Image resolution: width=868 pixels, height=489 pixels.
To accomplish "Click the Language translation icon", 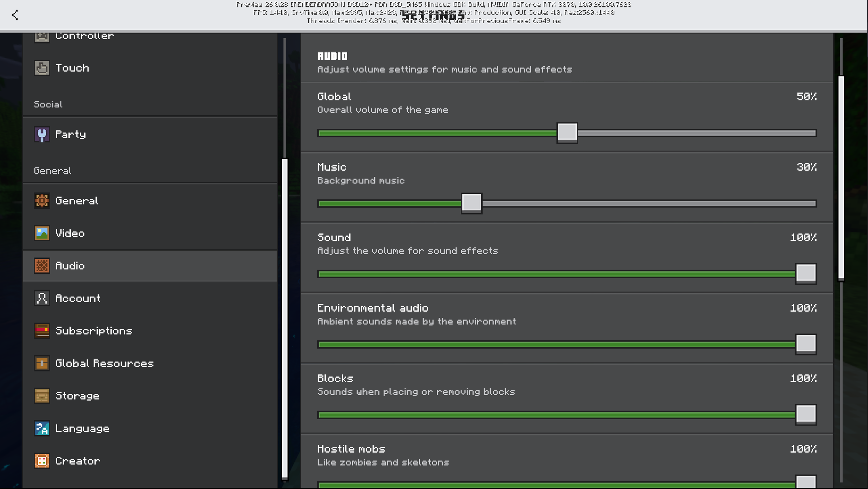I will tap(42, 429).
